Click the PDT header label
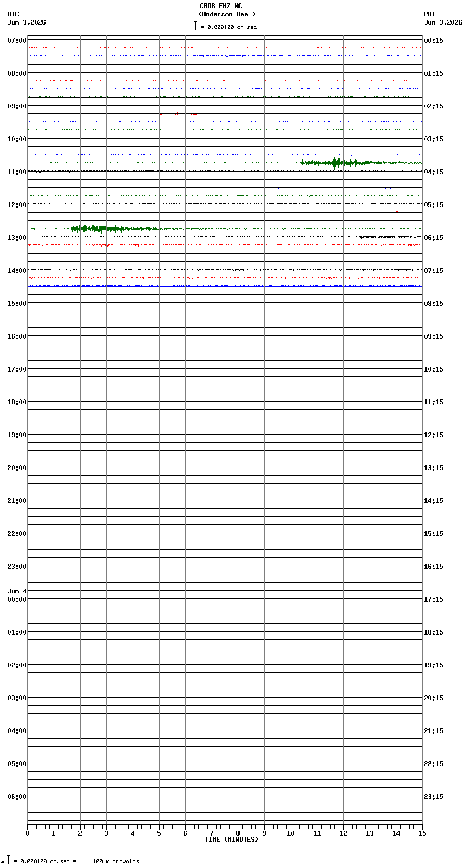Viewport: 466px width, 868px height. coord(430,14)
